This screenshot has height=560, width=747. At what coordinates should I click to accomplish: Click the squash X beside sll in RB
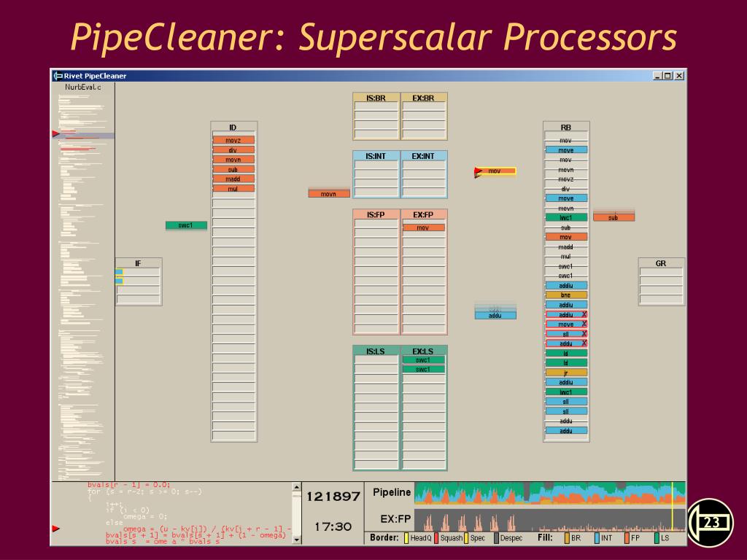tap(584, 334)
